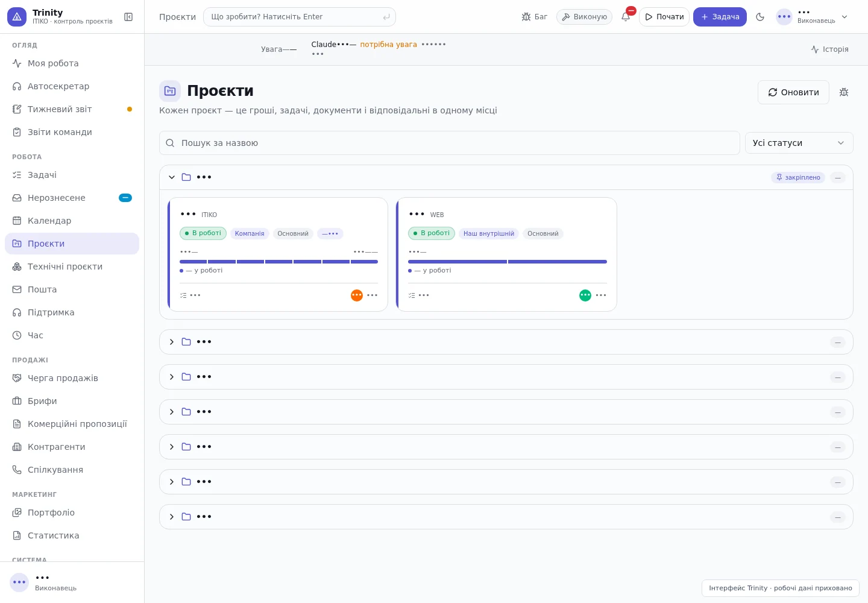Screen dimensions: 868x603
Task: Open the notifications bell
Action: pyautogui.click(x=626, y=17)
